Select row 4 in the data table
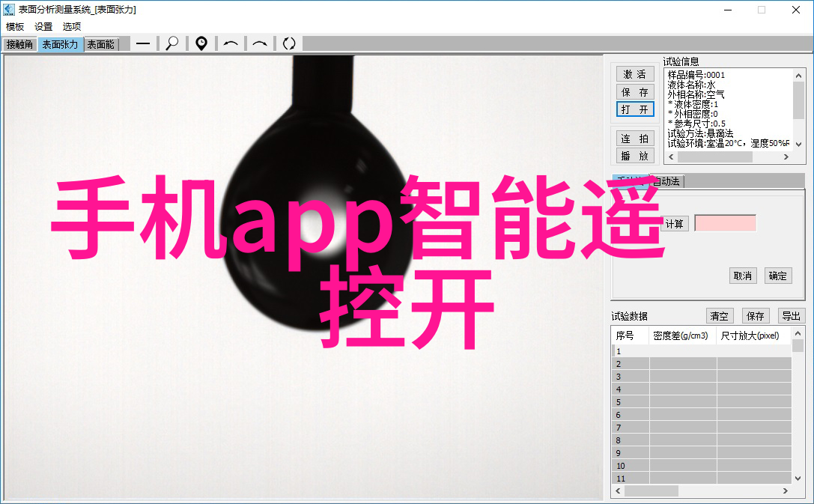The width and height of the screenshot is (814, 504). (x=702, y=389)
